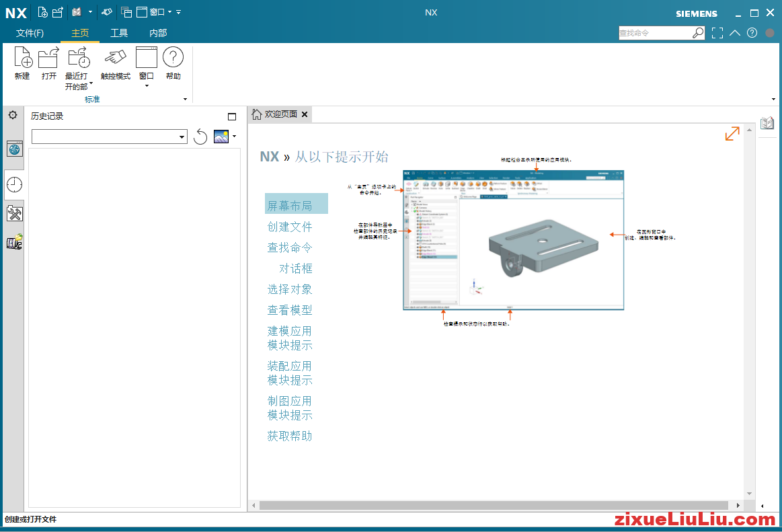Refresh the history list with circular arrow

pos(200,137)
